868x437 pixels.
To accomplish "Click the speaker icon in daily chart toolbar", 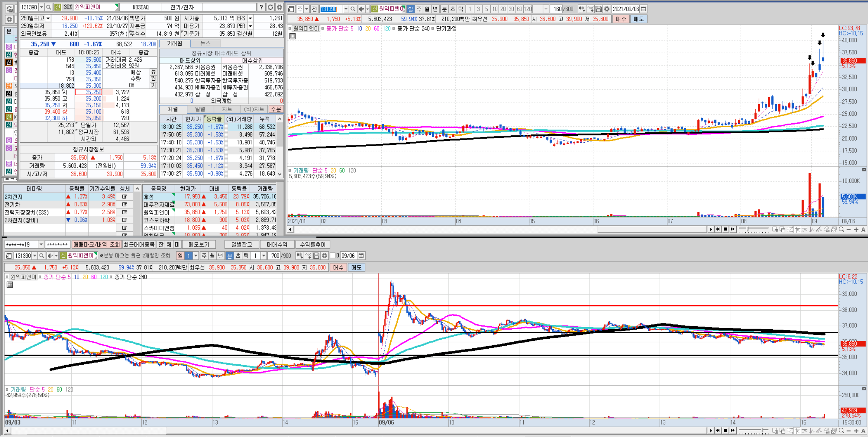I will [361, 9].
